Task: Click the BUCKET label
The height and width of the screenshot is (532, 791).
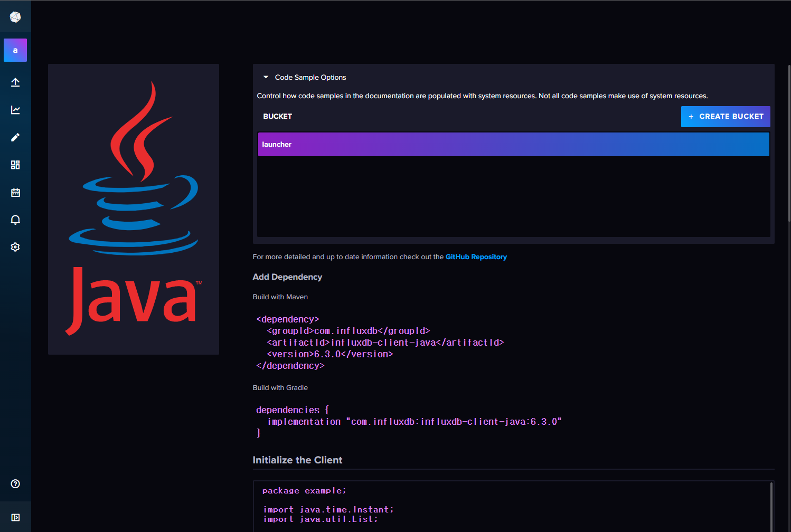Action: click(x=278, y=117)
